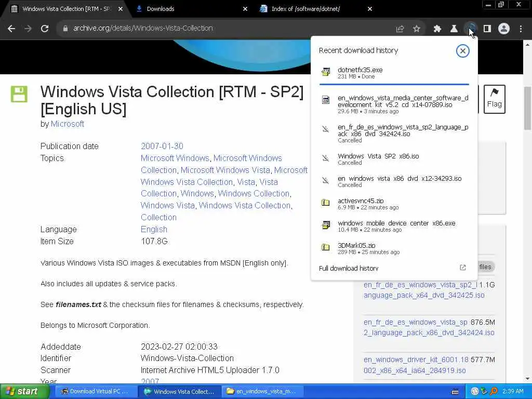Click the green software floppy icon

pos(19,94)
